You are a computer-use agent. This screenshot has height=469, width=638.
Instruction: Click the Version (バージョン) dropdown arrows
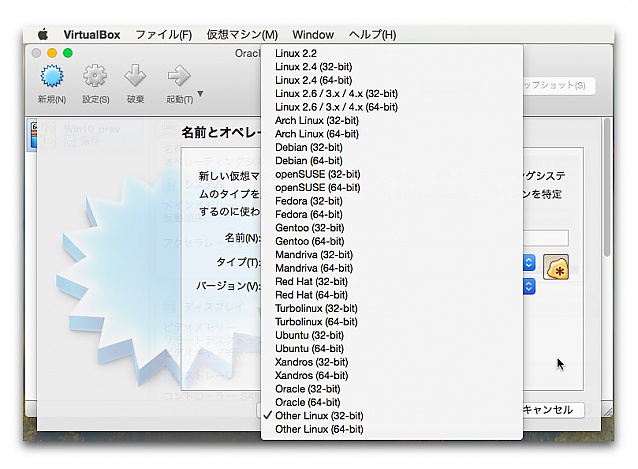coord(528,287)
